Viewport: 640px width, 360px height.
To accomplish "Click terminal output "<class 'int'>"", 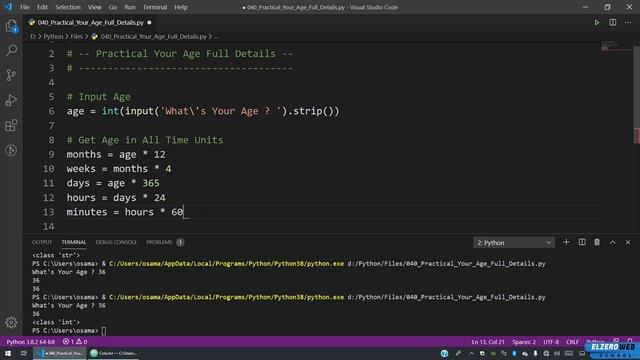I will click(x=56, y=322).
